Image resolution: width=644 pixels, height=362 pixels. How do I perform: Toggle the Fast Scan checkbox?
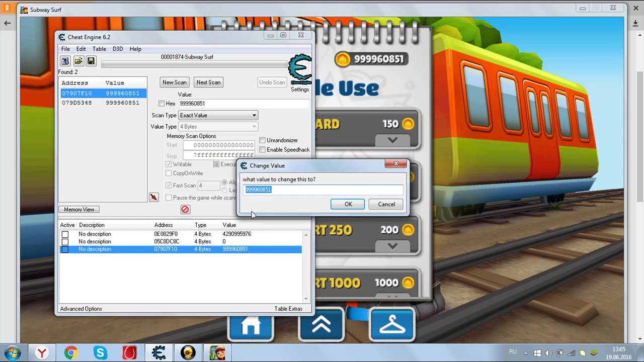pyautogui.click(x=169, y=186)
